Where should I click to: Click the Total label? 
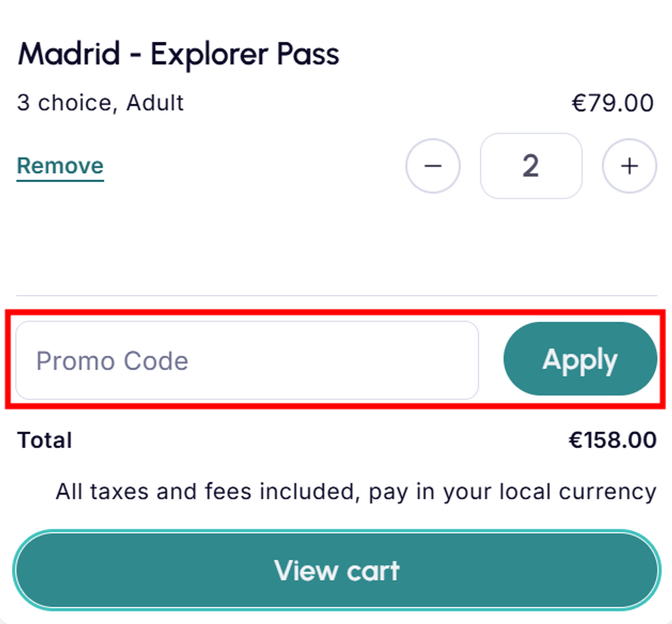tap(45, 440)
